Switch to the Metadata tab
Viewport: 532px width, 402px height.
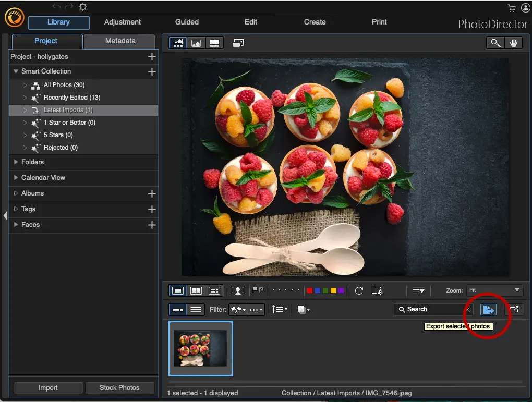119,41
